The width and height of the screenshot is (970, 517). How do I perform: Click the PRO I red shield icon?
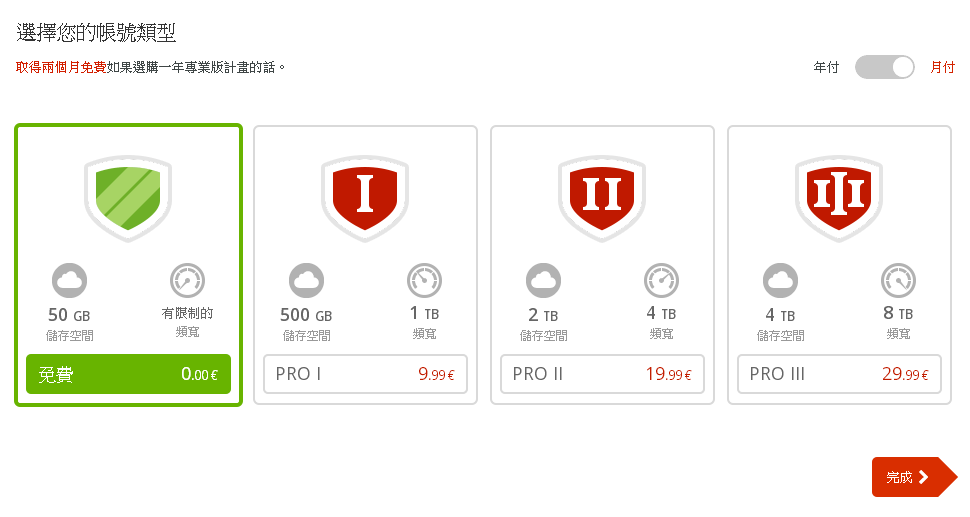point(365,199)
